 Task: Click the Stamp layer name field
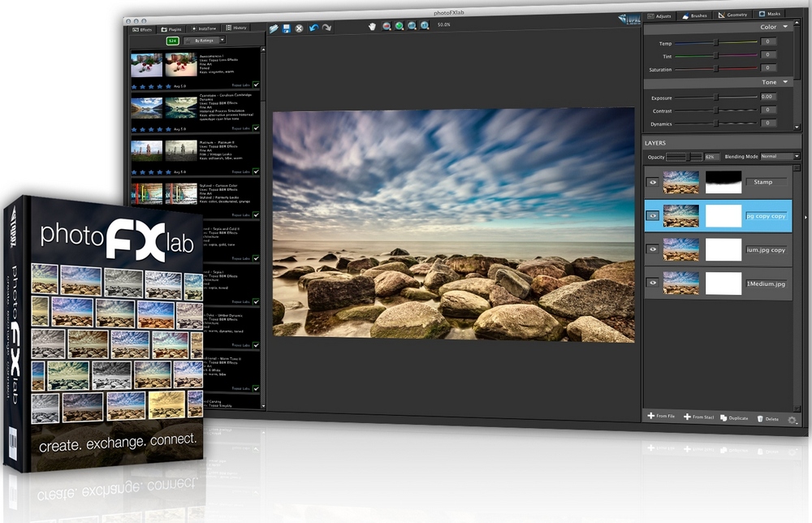[766, 182]
